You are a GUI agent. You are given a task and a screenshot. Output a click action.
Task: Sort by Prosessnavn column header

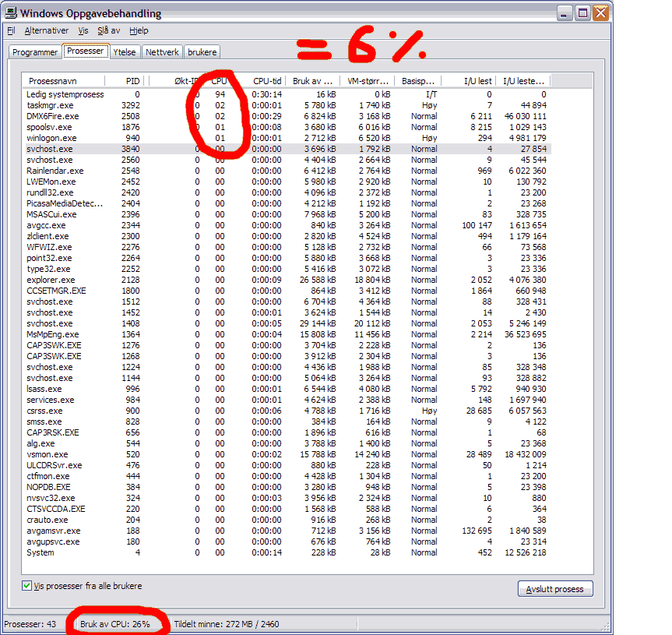pyautogui.click(x=63, y=80)
